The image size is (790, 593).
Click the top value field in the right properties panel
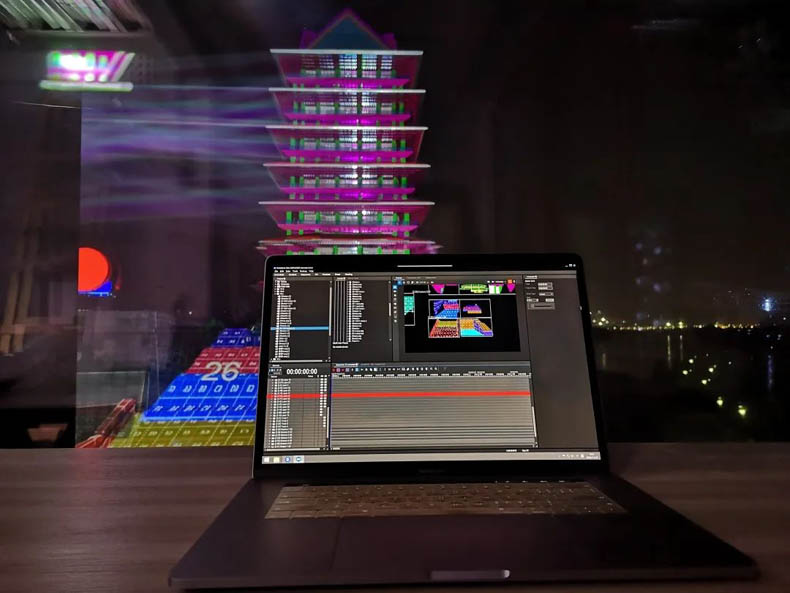[x=545, y=285]
